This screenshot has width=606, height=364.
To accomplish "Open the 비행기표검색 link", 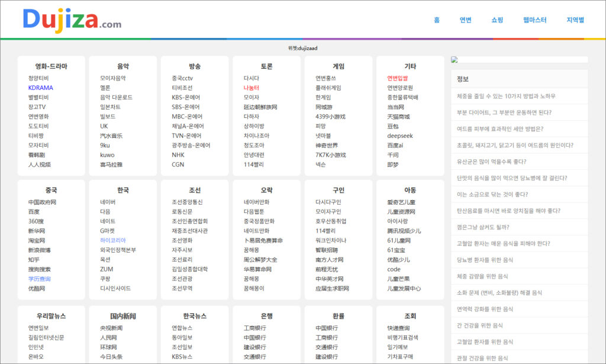I will point(402,337).
